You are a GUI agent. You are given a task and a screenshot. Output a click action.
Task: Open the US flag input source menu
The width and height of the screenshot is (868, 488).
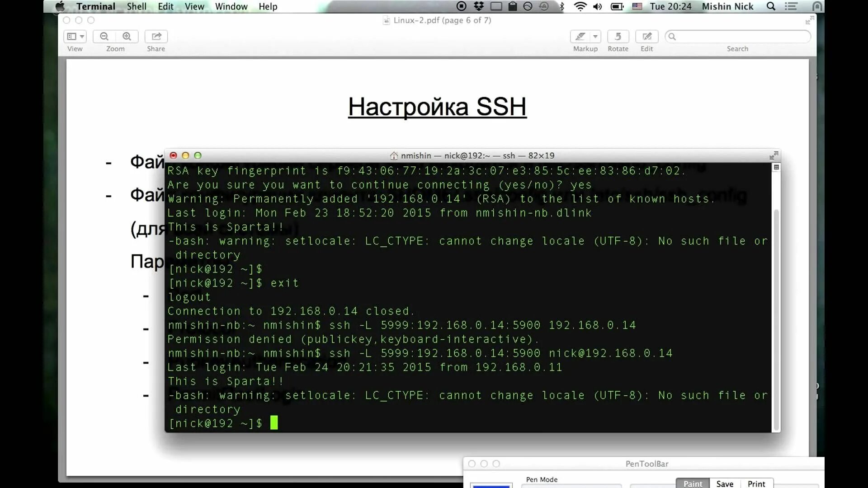click(x=637, y=6)
